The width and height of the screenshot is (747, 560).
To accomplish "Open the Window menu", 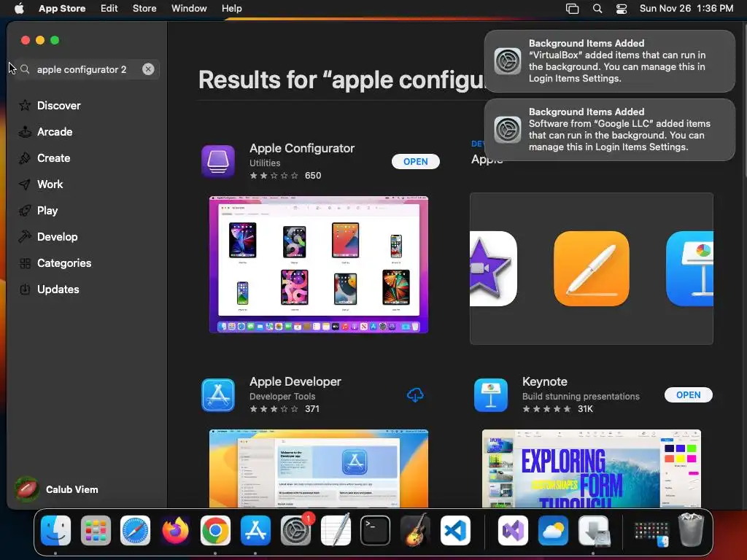I will (189, 9).
